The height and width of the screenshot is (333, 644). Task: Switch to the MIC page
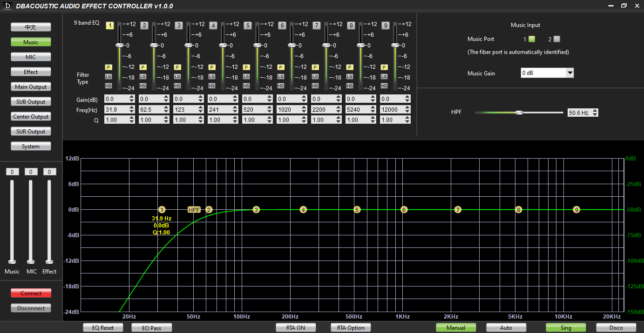pyautogui.click(x=31, y=57)
